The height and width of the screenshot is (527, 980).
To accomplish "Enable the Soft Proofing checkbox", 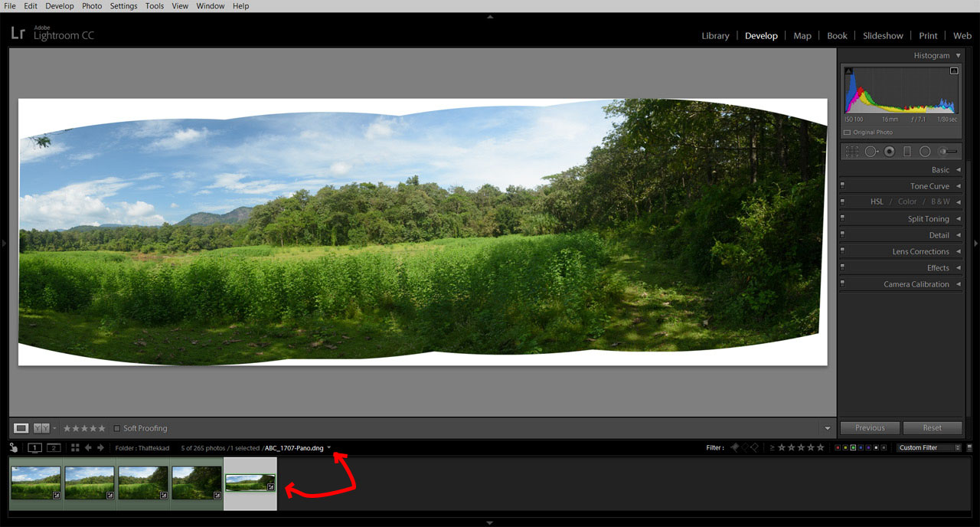I will point(117,428).
